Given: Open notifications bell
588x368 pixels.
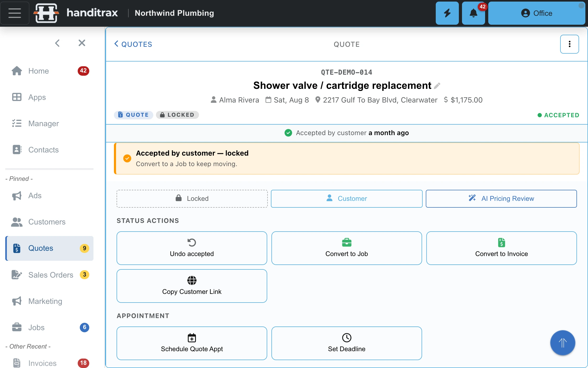Looking at the screenshot, I should point(473,13).
